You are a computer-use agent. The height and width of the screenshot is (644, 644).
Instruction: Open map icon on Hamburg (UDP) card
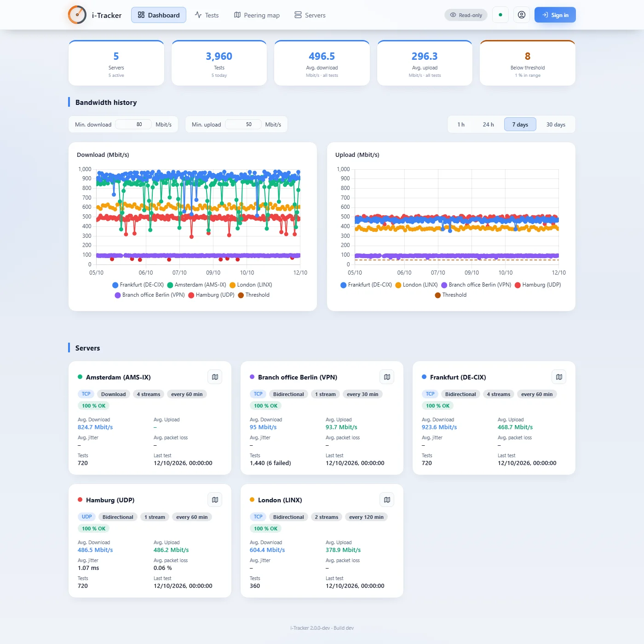click(215, 500)
